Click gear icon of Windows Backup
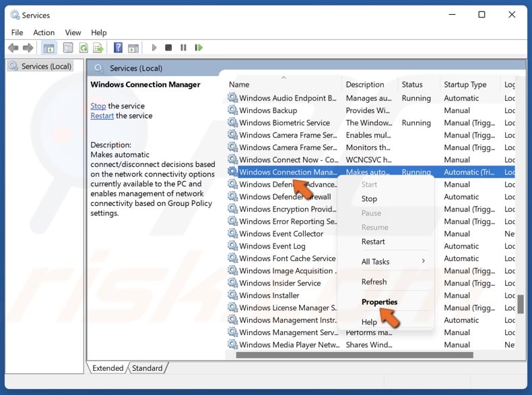 [232, 110]
